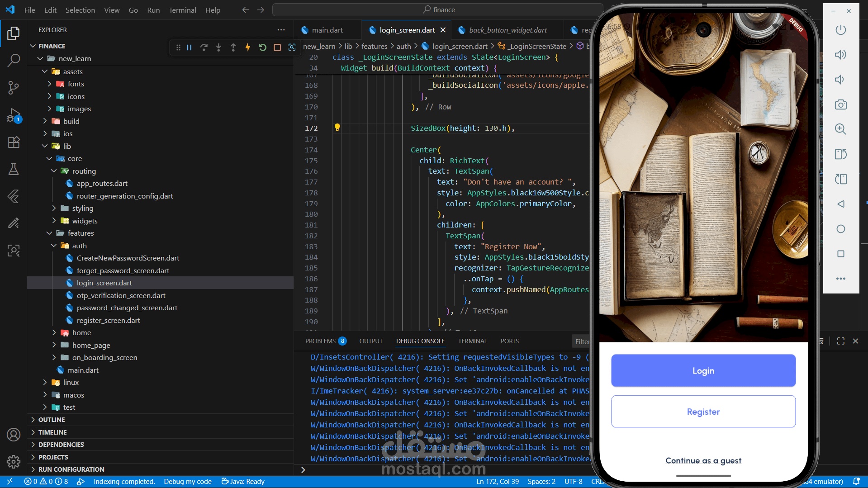Viewport: 868px width, 488px height.
Task: Stop debugging with the square icon
Action: [277, 47]
